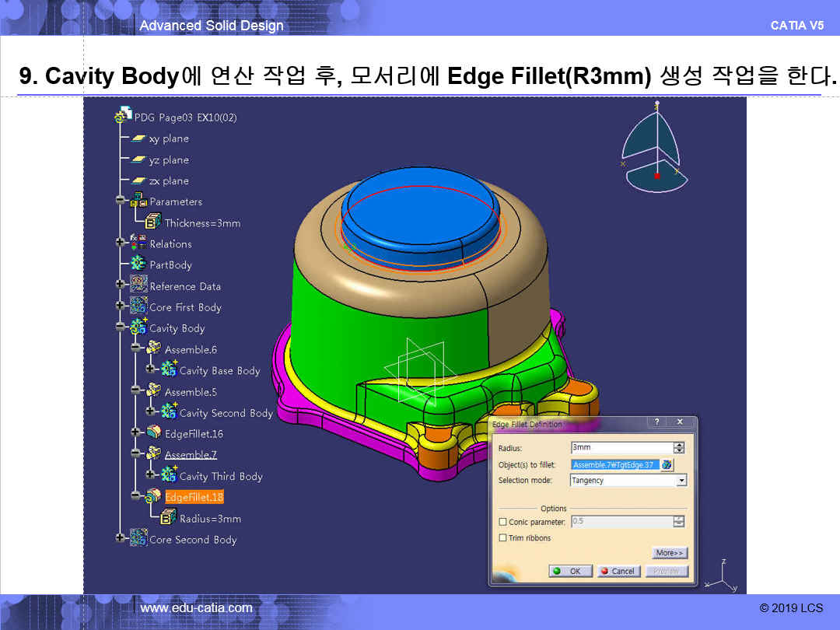840x630 pixels.
Task: Click the Thickness=3mm parameter icon
Action: tap(153, 222)
